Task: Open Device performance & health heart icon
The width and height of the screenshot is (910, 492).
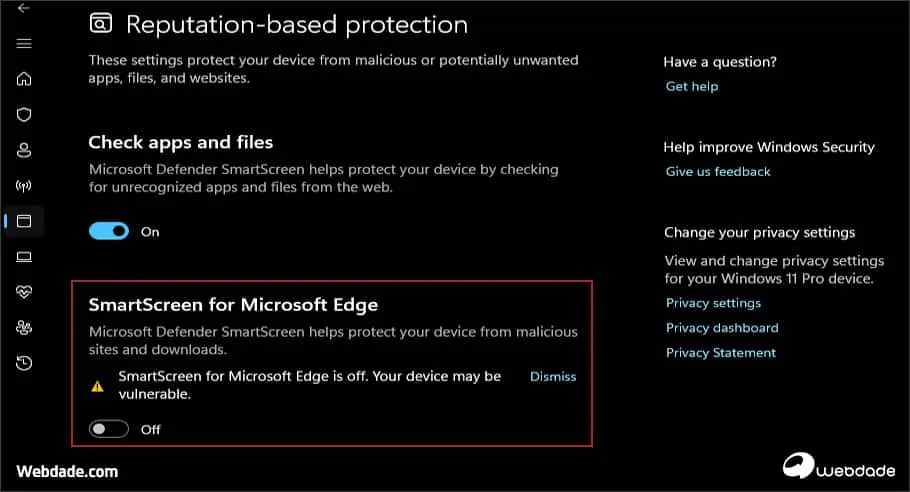Action: (x=24, y=292)
